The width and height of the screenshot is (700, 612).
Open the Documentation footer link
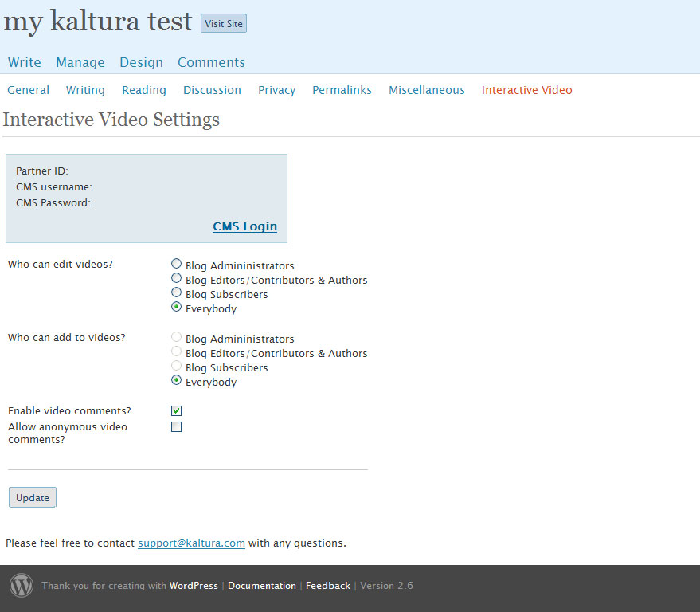click(x=262, y=586)
